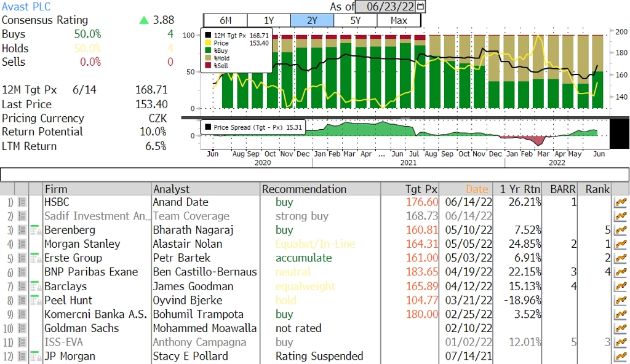Click the green %Buy legend swatch
Viewport: 630px width, 364px height.
pyautogui.click(x=208, y=50)
